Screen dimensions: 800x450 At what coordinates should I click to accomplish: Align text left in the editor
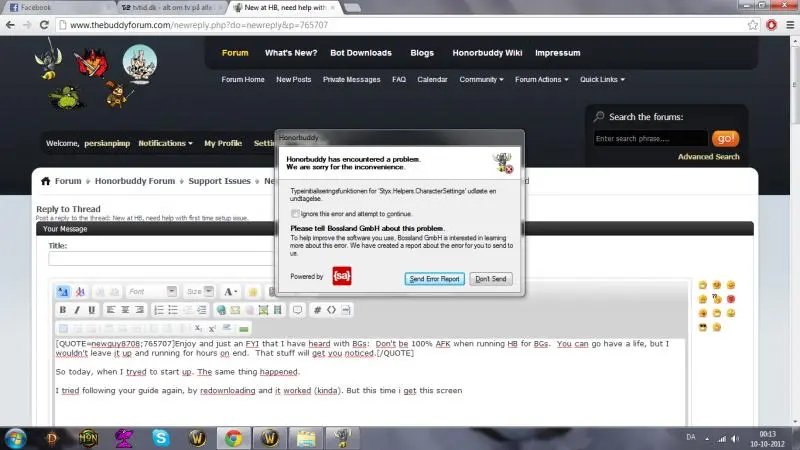(x=110, y=310)
